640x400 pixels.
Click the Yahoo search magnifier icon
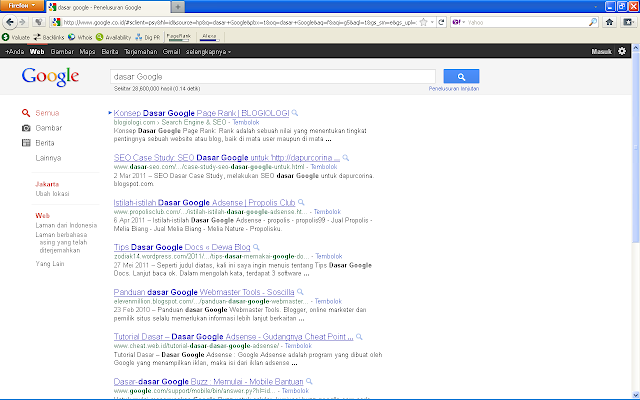pos(593,22)
